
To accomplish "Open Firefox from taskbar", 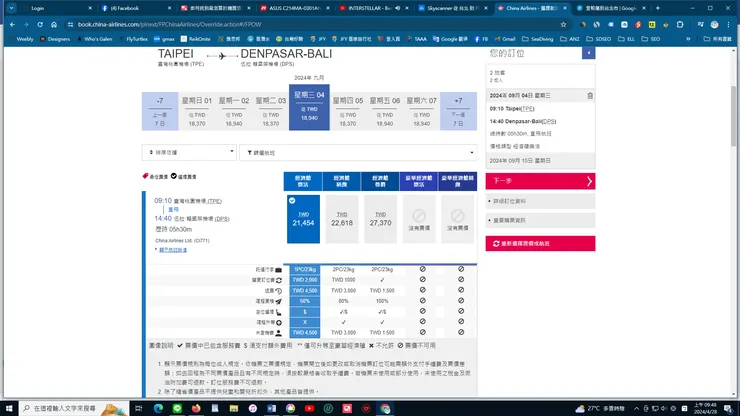I will pyautogui.click(x=196, y=408).
